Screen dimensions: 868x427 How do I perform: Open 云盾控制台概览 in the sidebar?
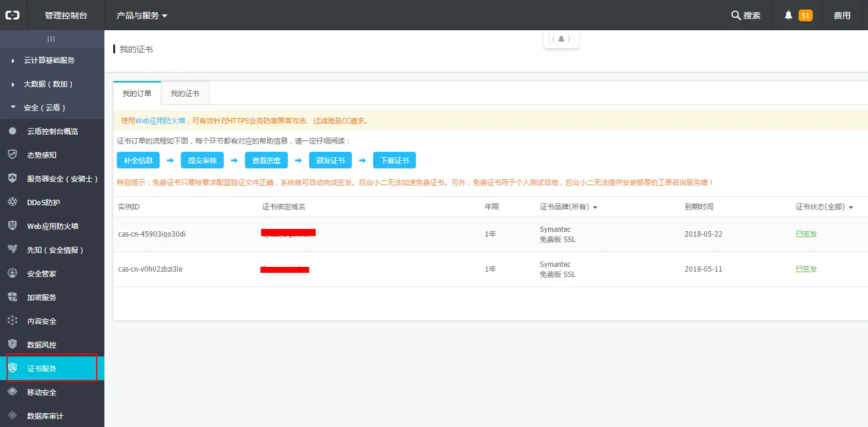[53, 131]
